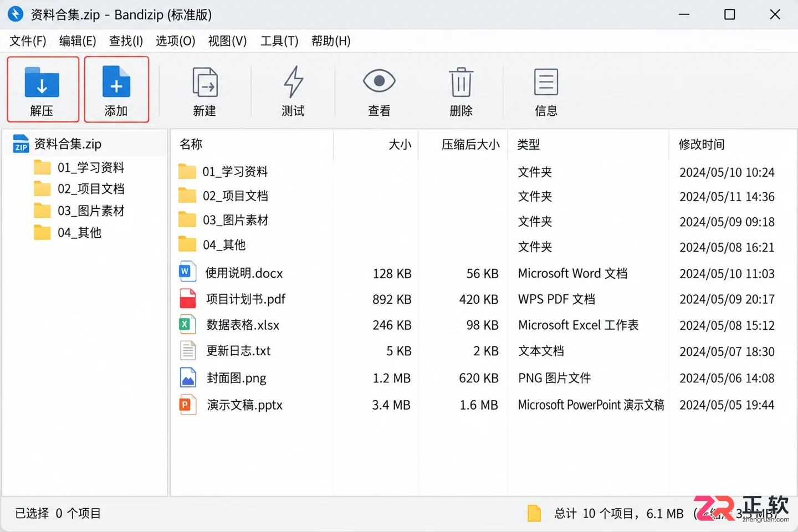Image resolution: width=798 pixels, height=532 pixels.
Task: Open the 选项(O) menu
Action: tap(175, 41)
